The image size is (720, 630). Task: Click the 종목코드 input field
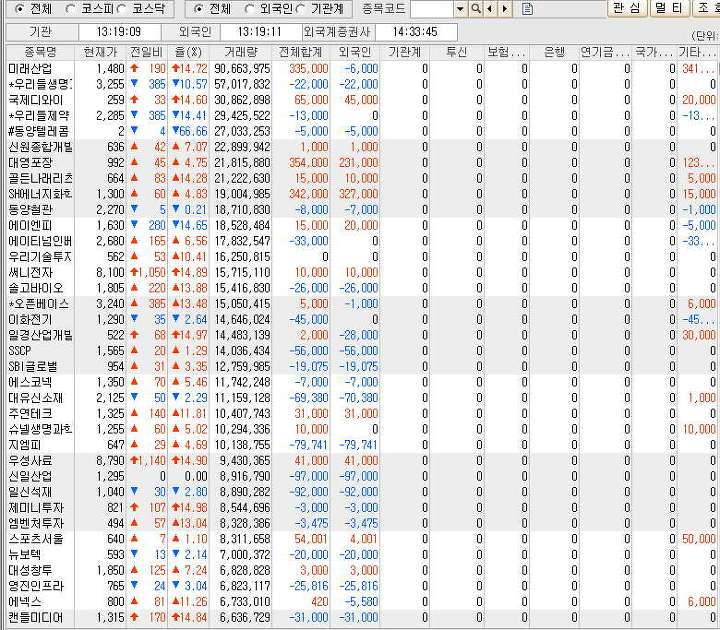coord(432,9)
